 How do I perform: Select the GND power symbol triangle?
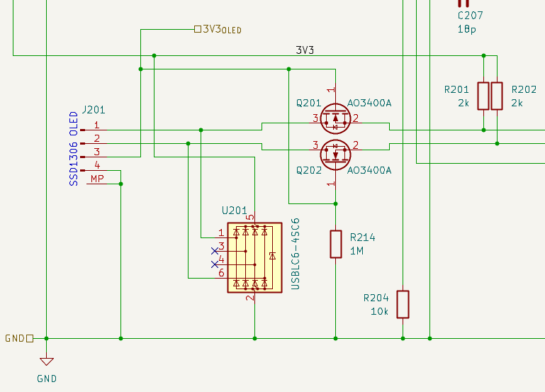(x=46, y=360)
